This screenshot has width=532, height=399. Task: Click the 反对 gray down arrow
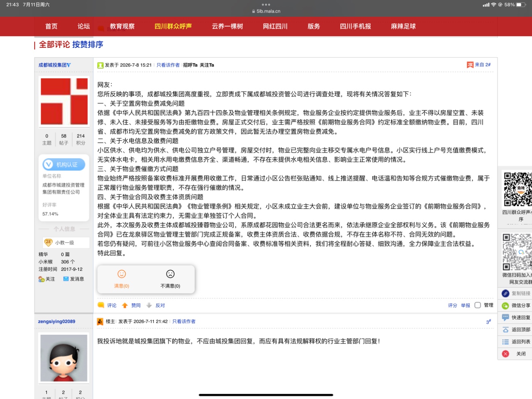point(149,305)
